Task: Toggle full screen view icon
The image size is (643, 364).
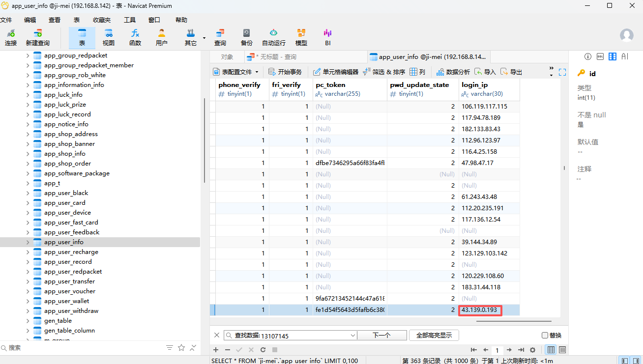Action: click(562, 72)
